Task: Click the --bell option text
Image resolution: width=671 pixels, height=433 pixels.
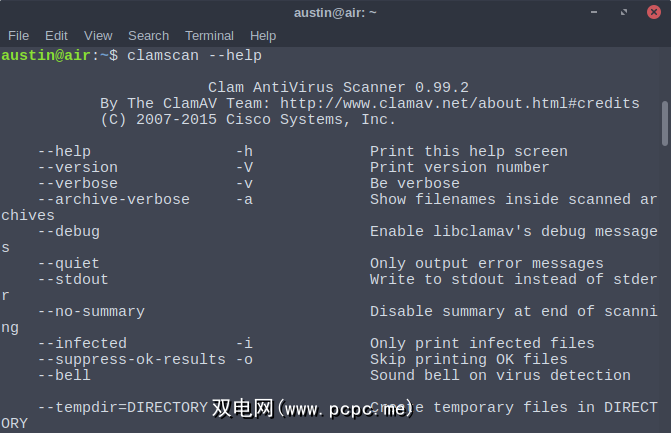Action: pyautogui.click(x=64, y=375)
